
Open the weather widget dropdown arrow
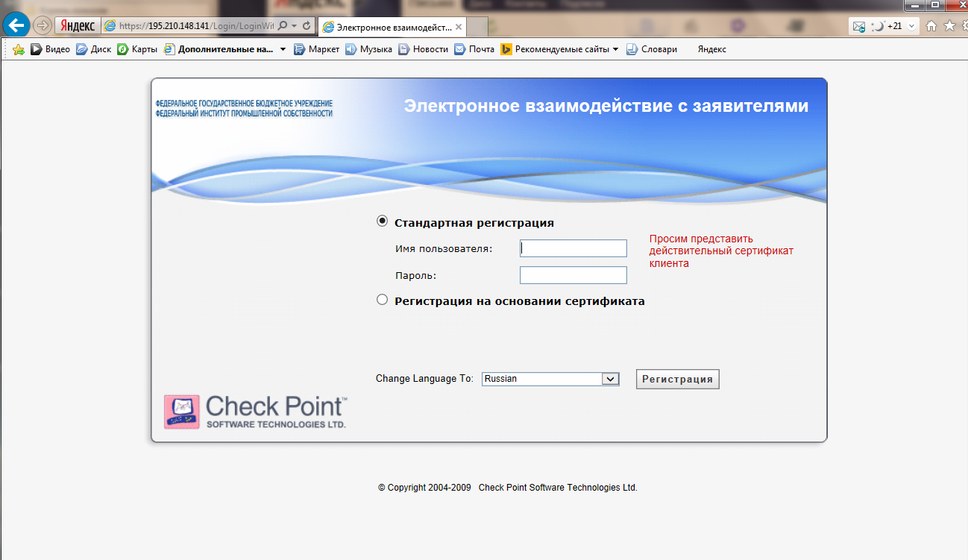[912, 26]
